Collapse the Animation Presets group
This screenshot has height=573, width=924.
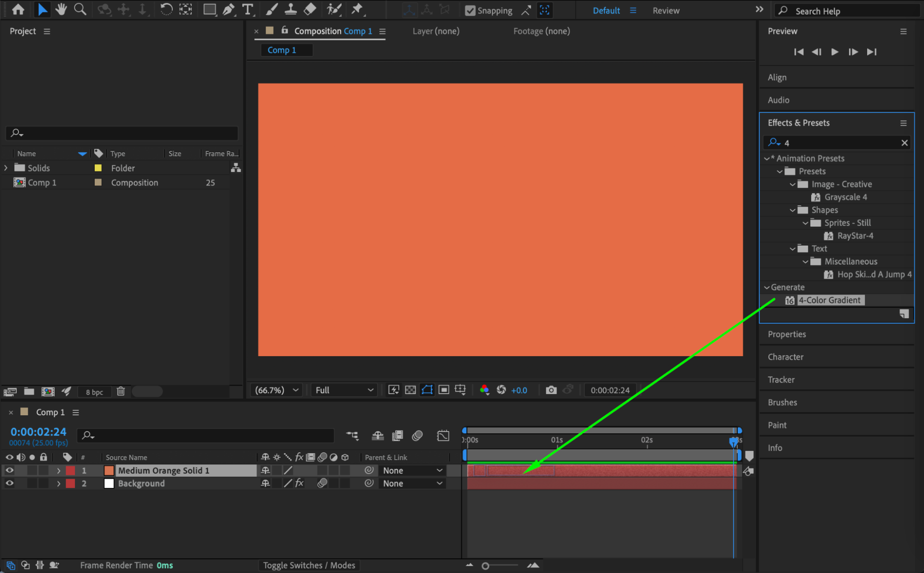[766, 158]
